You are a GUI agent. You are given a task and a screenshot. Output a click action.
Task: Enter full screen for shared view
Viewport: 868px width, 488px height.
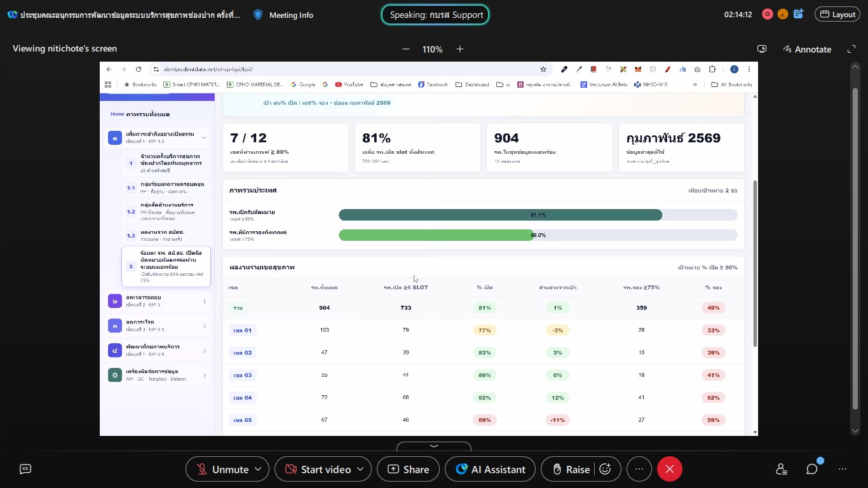tap(852, 49)
